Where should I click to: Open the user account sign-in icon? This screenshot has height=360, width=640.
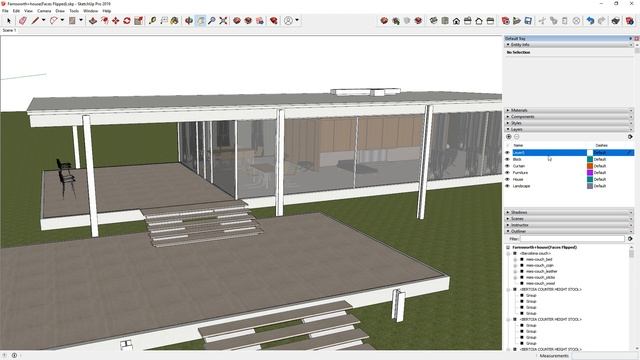[289, 20]
